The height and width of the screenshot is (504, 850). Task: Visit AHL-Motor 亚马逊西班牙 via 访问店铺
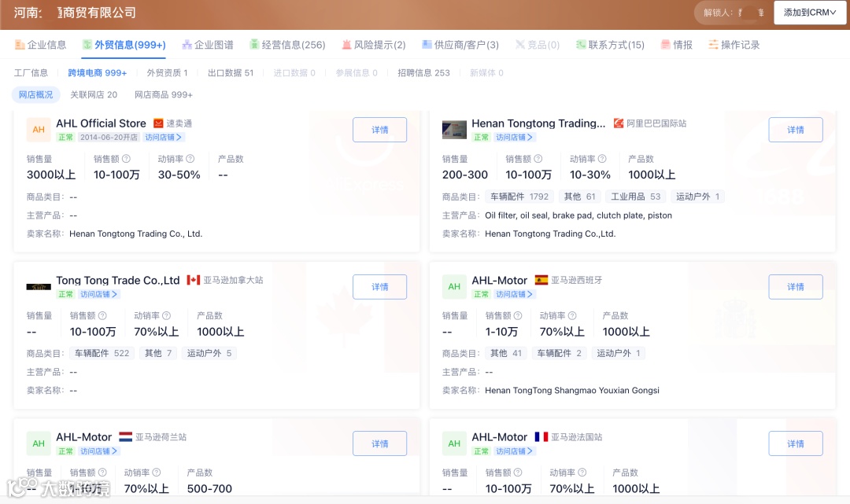click(514, 295)
